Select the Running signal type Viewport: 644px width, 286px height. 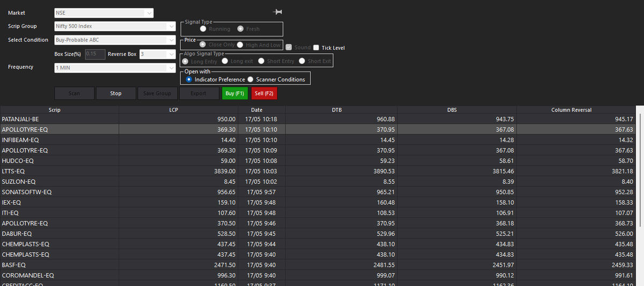203,29
